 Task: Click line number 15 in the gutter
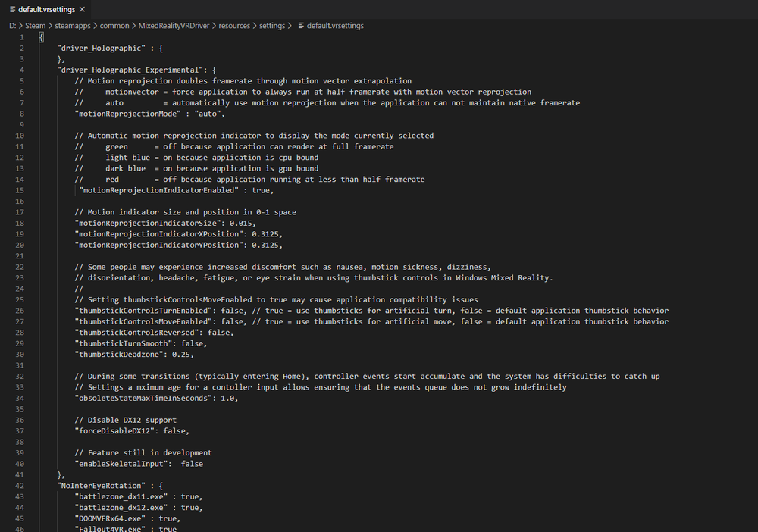(x=20, y=190)
